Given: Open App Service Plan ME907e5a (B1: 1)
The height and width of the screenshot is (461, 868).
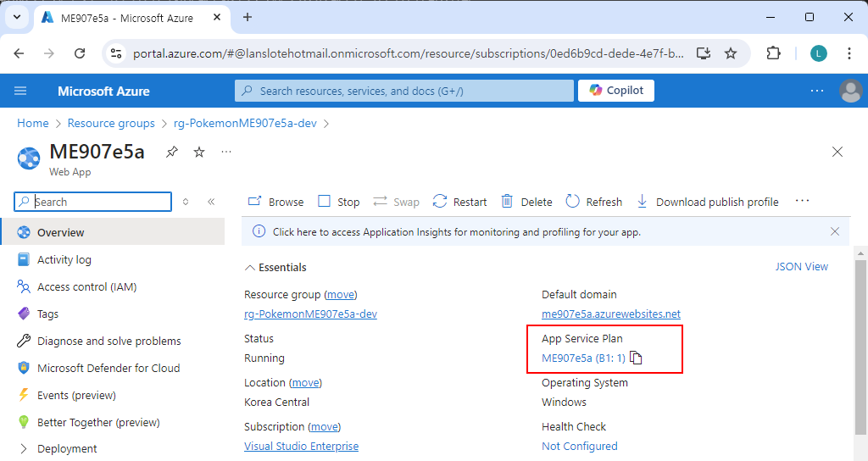Looking at the screenshot, I should click(x=583, y=358).
